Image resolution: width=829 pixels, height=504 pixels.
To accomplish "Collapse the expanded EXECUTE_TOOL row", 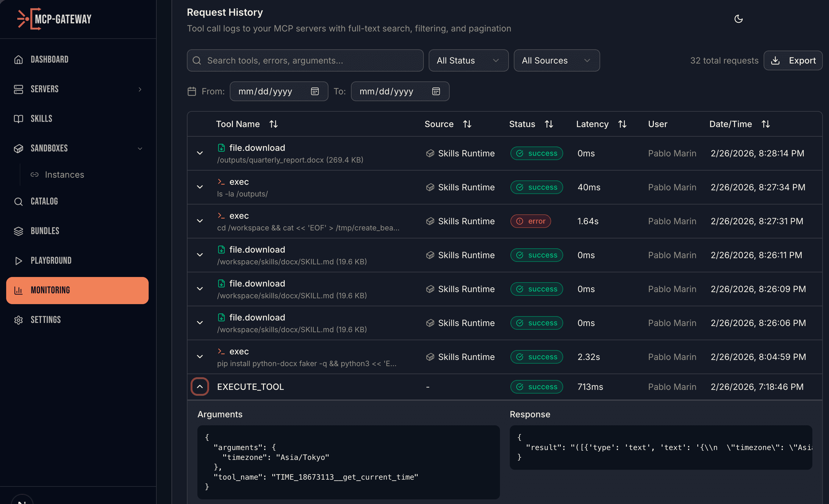I will click(200, 386).
